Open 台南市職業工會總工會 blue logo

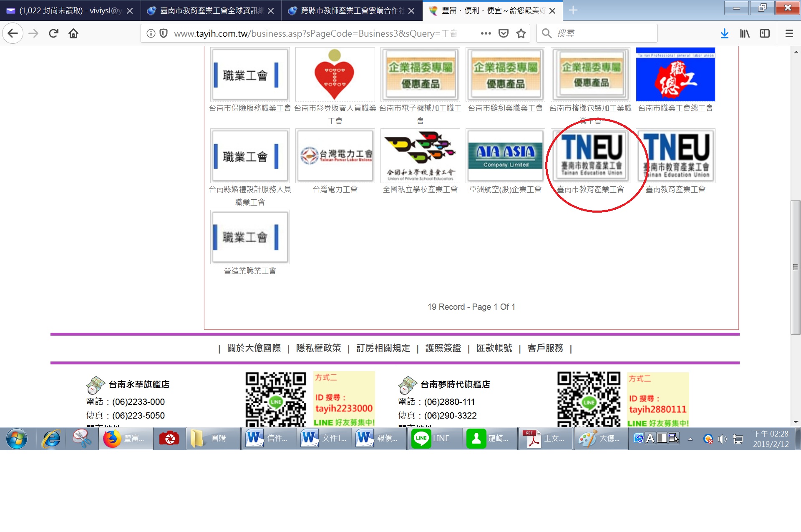click(675, 74)
